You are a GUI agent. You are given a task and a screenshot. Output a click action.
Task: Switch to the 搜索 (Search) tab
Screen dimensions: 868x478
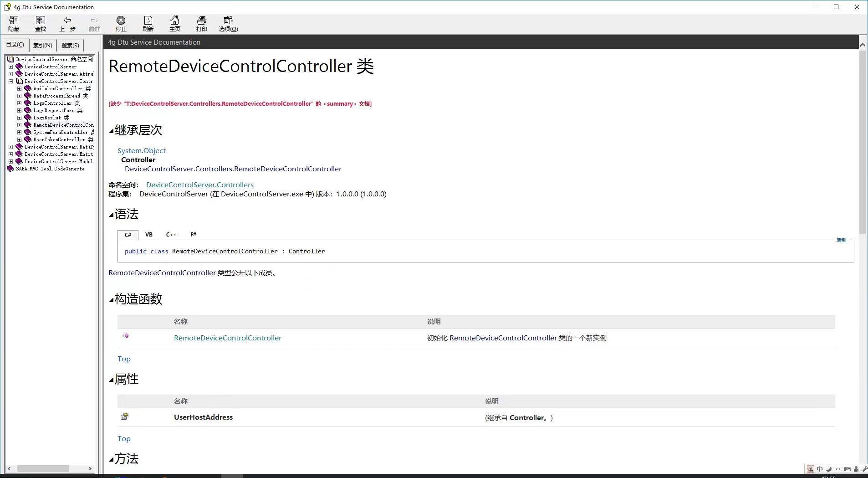70,45
